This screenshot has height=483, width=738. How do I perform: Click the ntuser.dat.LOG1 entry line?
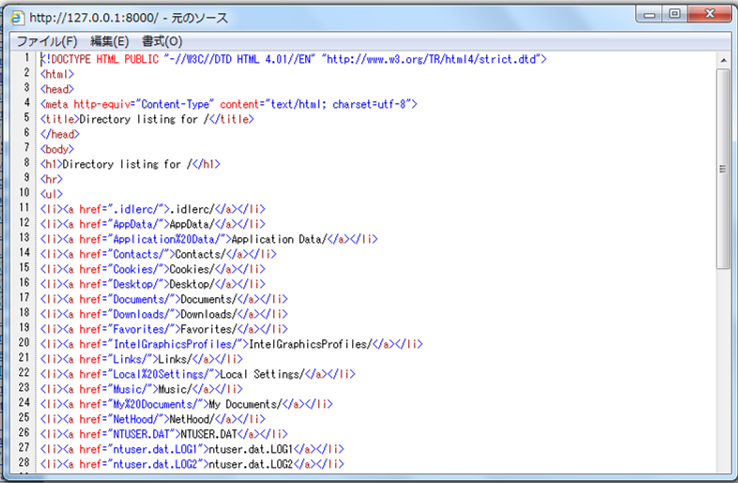pos(192,450)
